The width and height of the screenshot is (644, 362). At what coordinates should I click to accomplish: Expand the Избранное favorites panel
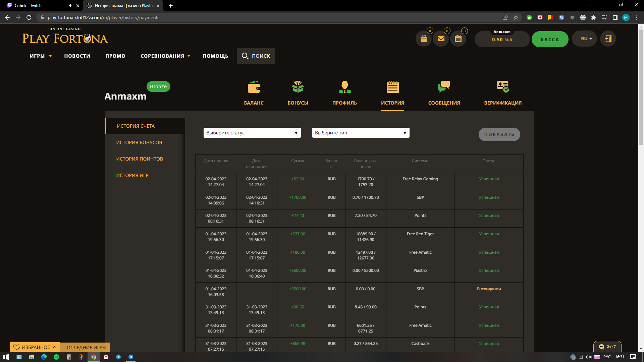(x=35, y=347)
